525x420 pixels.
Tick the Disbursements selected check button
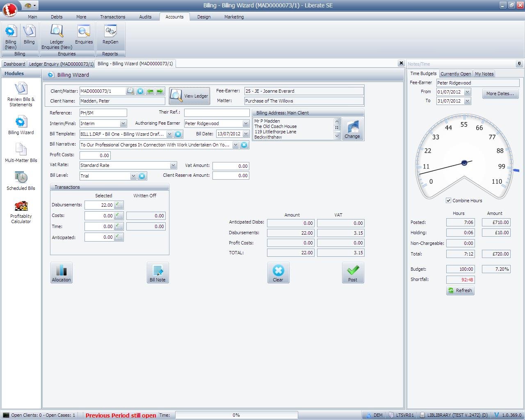tap(119, 205)
